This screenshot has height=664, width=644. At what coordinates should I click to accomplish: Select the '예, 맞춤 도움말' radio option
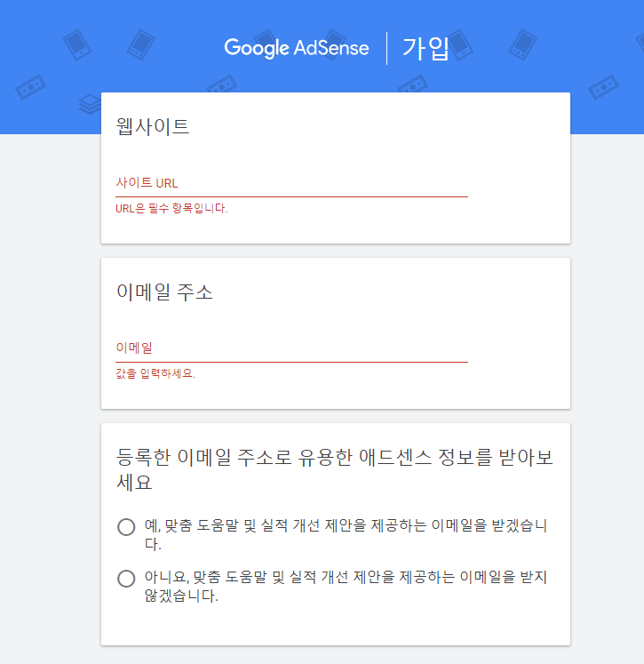(x=126, y=527)
